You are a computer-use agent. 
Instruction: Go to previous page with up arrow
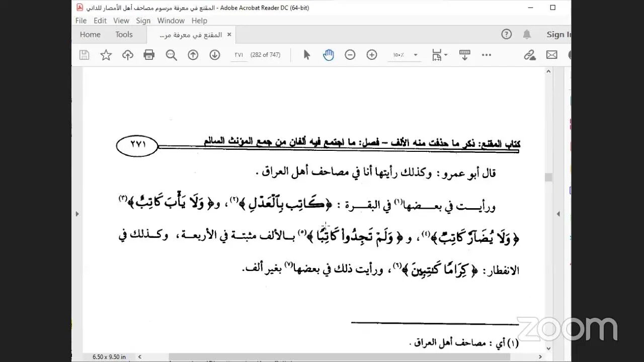point(193,55)
